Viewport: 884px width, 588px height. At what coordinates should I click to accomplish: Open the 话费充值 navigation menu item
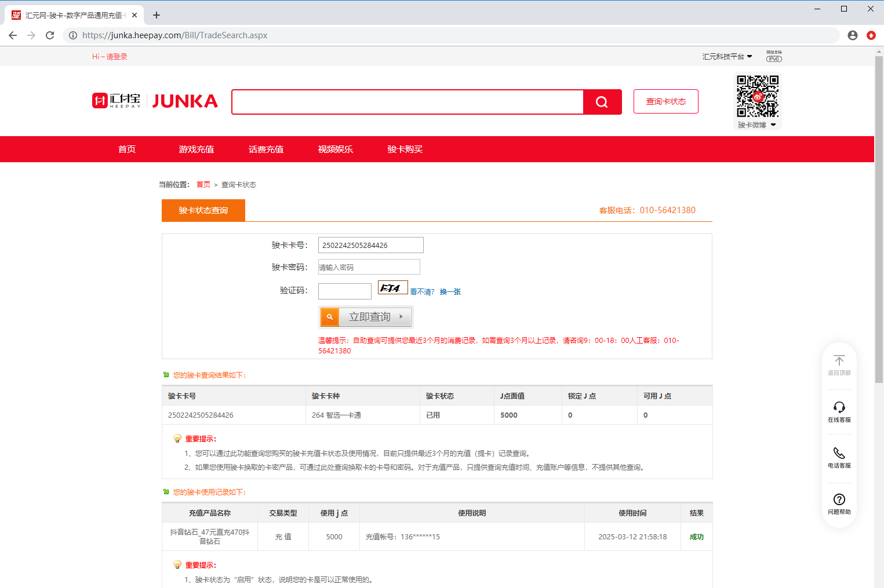[x=265, y=149]
